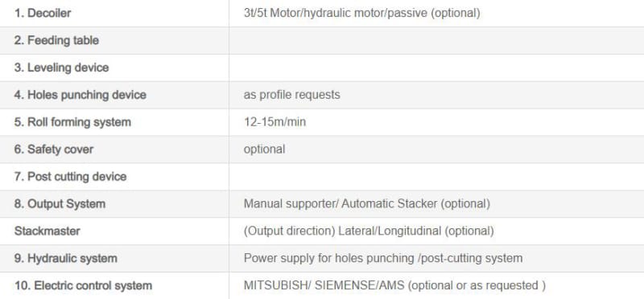The width and height of the screenshot is (644, 299).
Task: Select the 'as profile requests' cell
Action: [x=291, y=95]
